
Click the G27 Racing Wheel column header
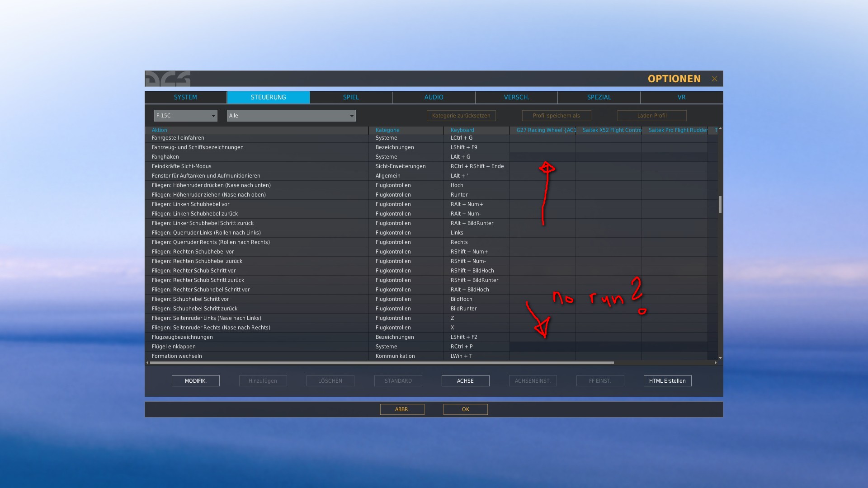pyautogui.click(x=543, y=130)
